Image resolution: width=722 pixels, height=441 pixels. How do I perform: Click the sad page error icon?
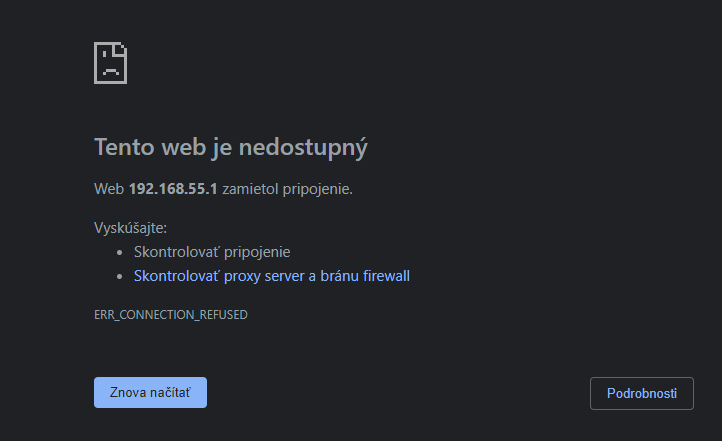tap(110, 63)
